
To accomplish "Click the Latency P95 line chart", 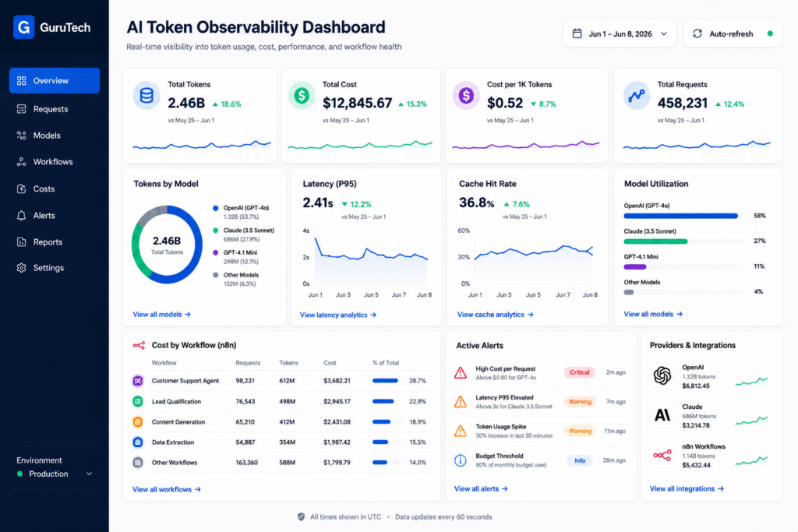I will (370, 259).
